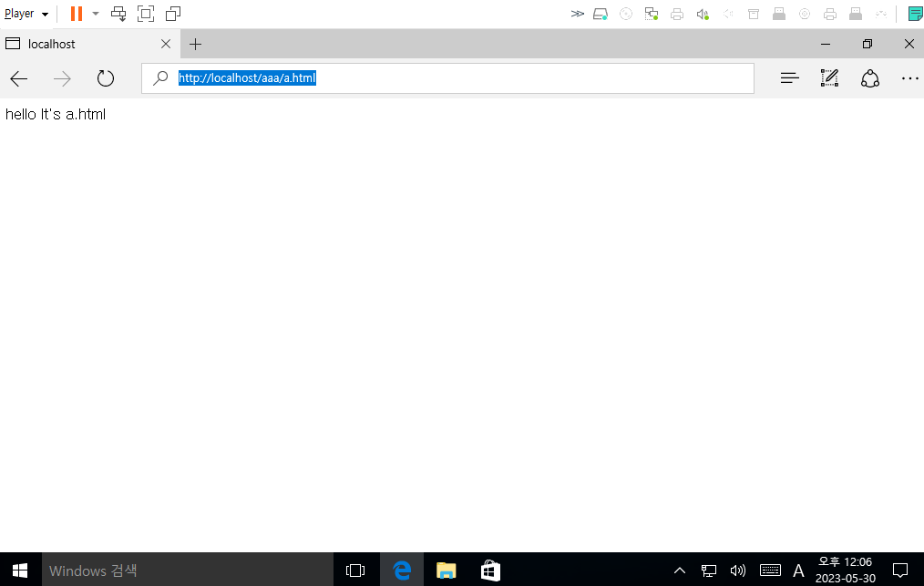Go forward to the next page
The height and width of the screenshot is (586, 924).
coord(62,78)
